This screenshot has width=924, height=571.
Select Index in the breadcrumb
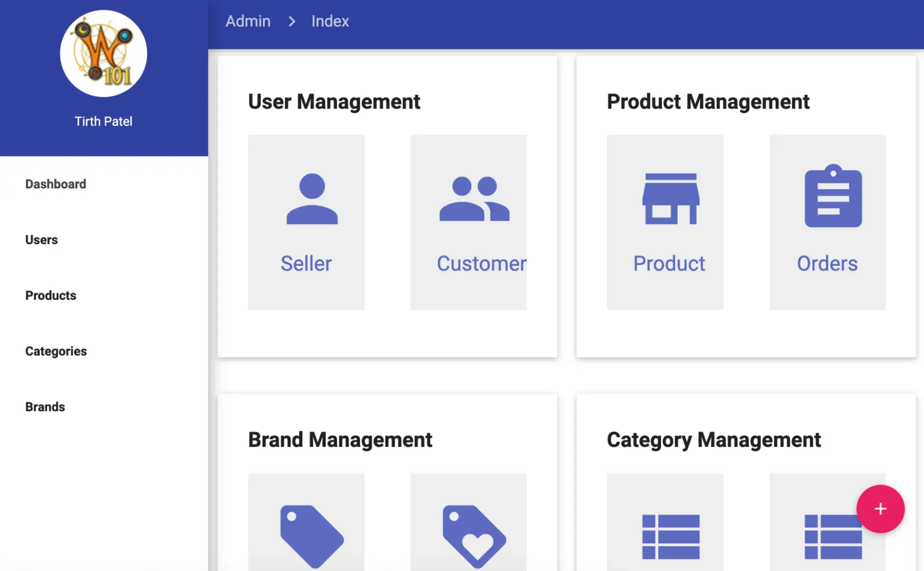click(330, 21)
